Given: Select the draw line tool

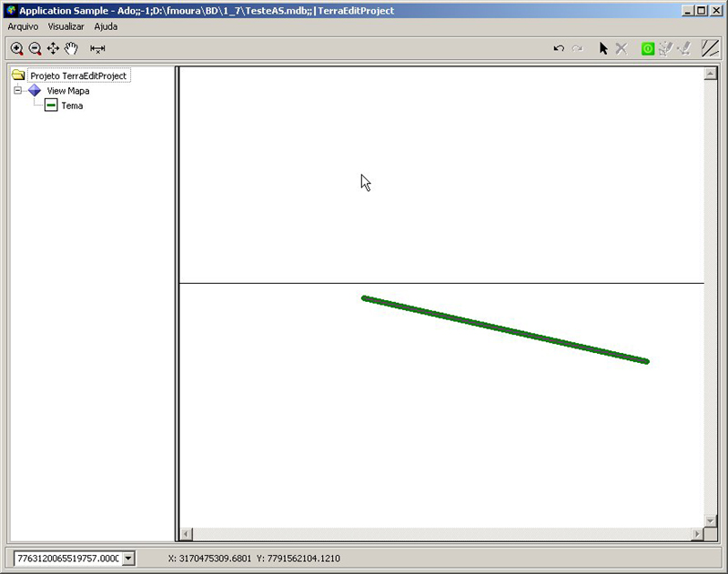Looking at the screenshot, I should (711, 48).
